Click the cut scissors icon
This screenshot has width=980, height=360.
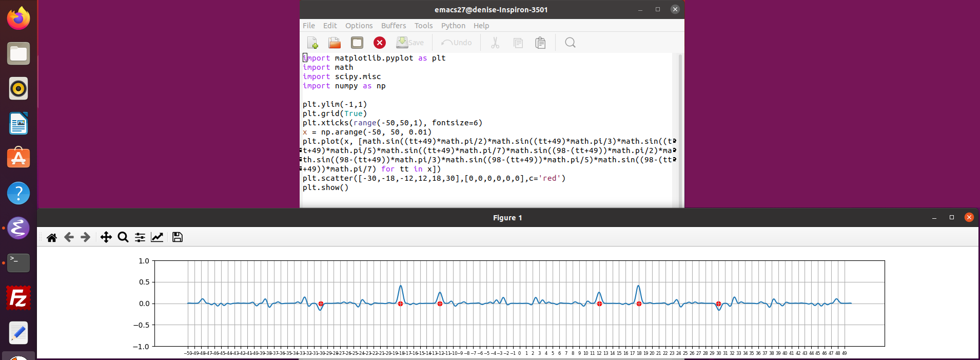tap(495, 43)
